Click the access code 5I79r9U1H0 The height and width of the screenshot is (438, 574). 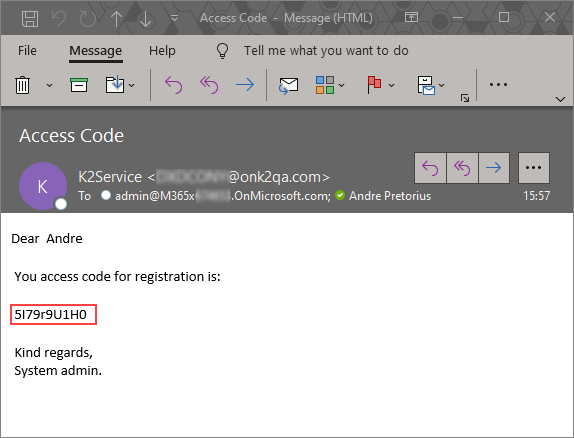click(51, 315)
